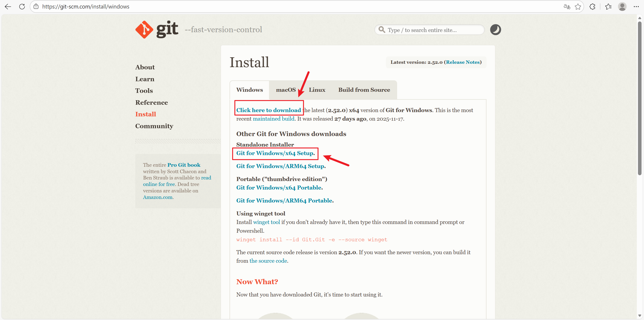Image resolution: width=644 pixels, height=320 pixels.
Task: Download Git for Windows/x64 Setup
Action: click(275, 153)
